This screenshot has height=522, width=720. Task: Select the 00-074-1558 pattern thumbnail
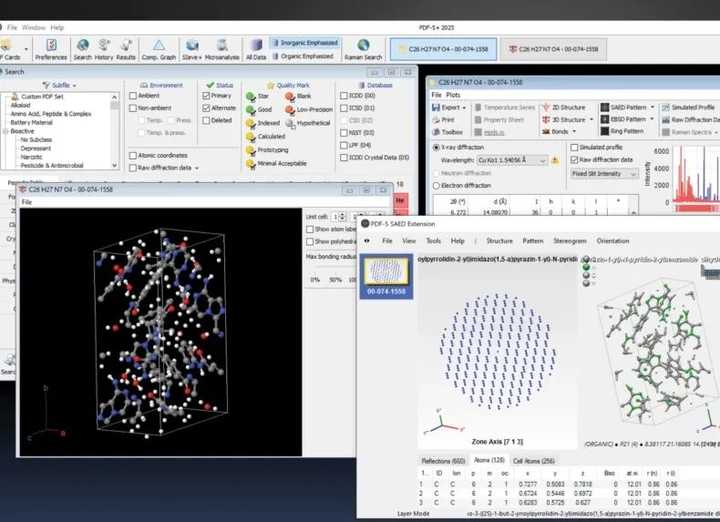[x=386, y=276]
